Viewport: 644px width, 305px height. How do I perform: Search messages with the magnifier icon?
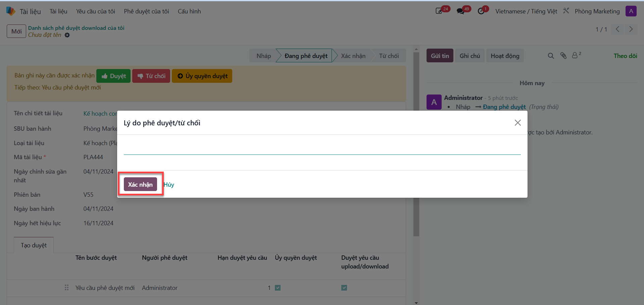[x=551, y=56]
